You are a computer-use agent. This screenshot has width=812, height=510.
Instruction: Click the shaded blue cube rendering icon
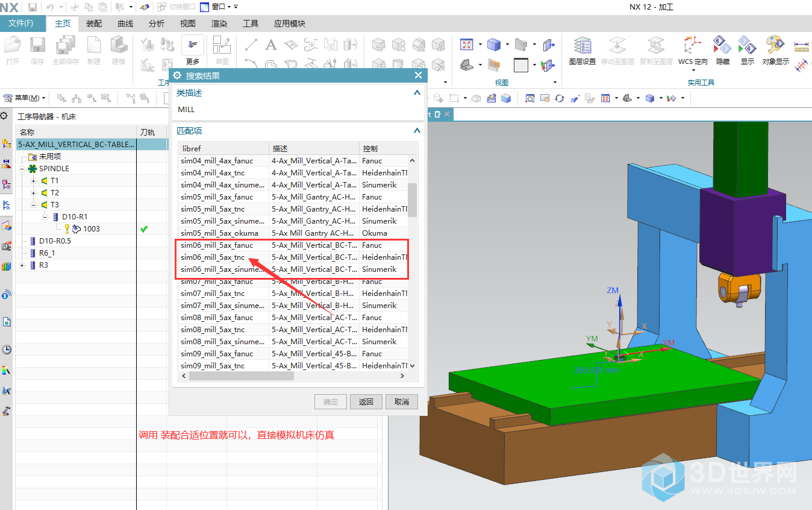tap(494, 45)
